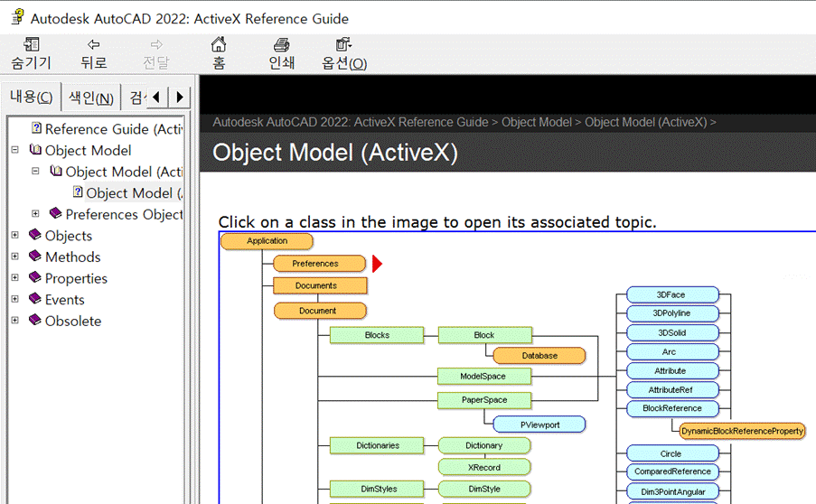Click the Home (홈) toolbar icon
This screenshot has height=504, width=816.
(x=219, y=45)
